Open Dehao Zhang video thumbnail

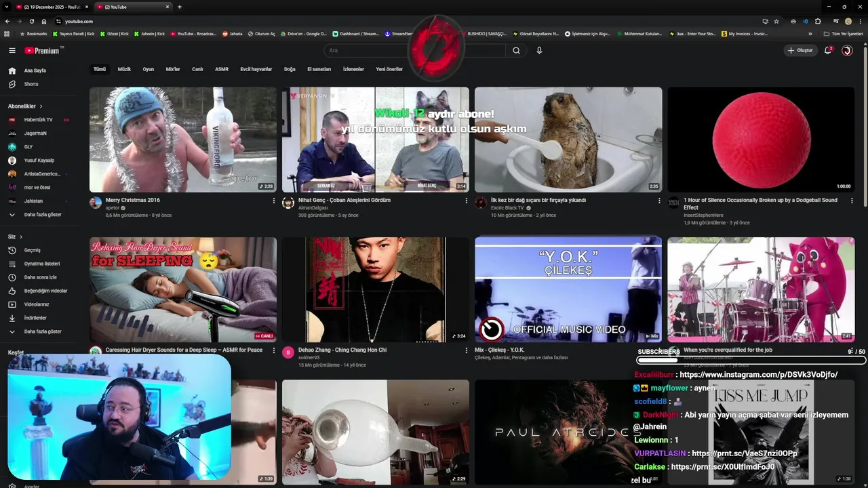click(x=376, y=289)
